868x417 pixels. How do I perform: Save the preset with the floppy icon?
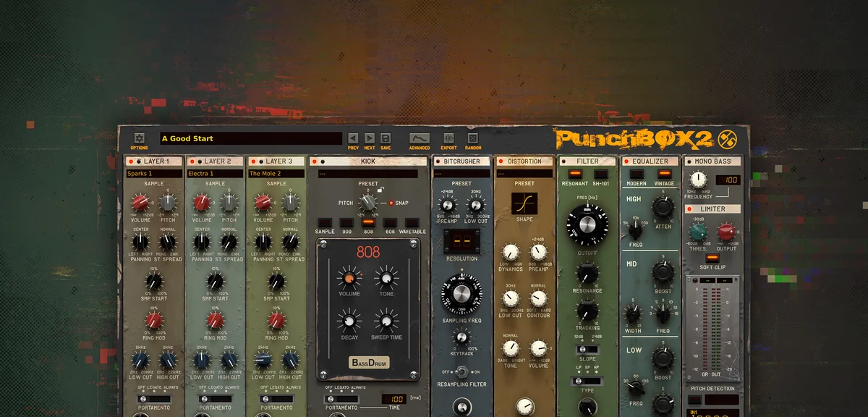(x=386, y=138)
